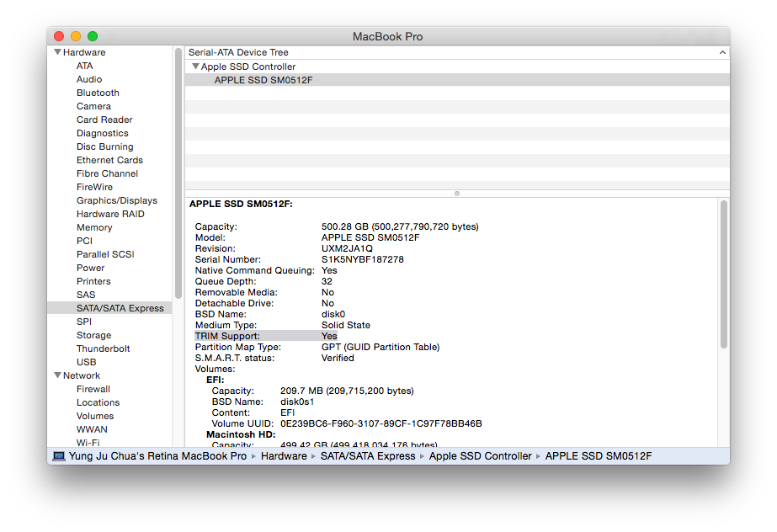
Task: Collapse the Hardware section triangle
Action: [57, 52]
